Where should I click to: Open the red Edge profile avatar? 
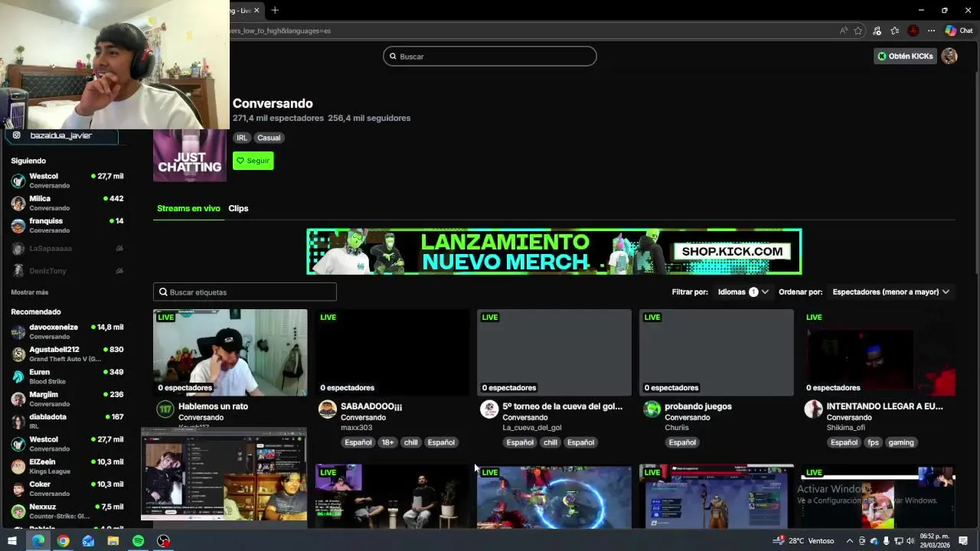(913, 31)
